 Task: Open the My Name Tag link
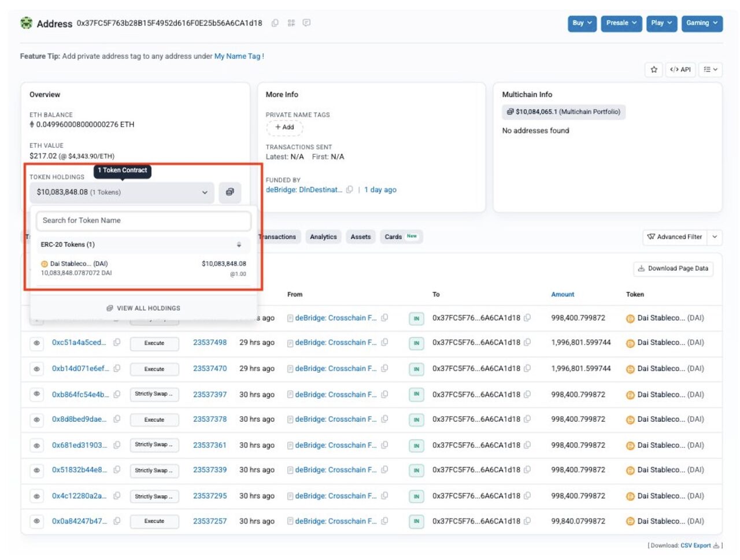point(238,56)
